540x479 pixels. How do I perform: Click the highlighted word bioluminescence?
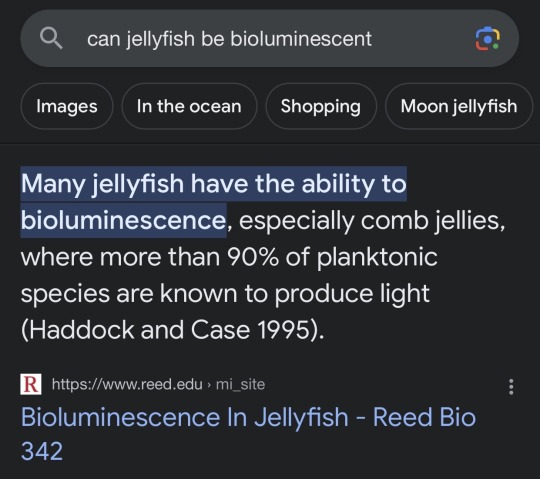[123, 220]
